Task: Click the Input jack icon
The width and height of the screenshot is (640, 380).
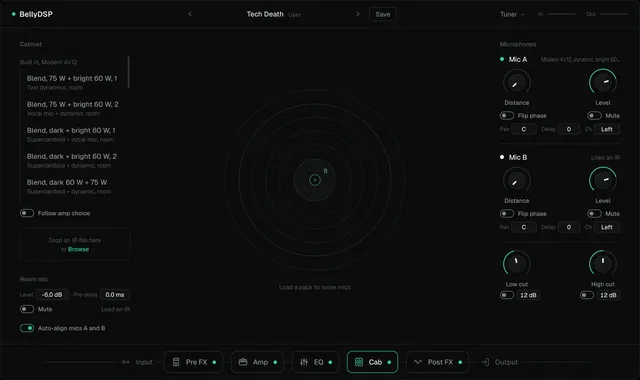Action: pyautogui.click(x=126, y=362)
